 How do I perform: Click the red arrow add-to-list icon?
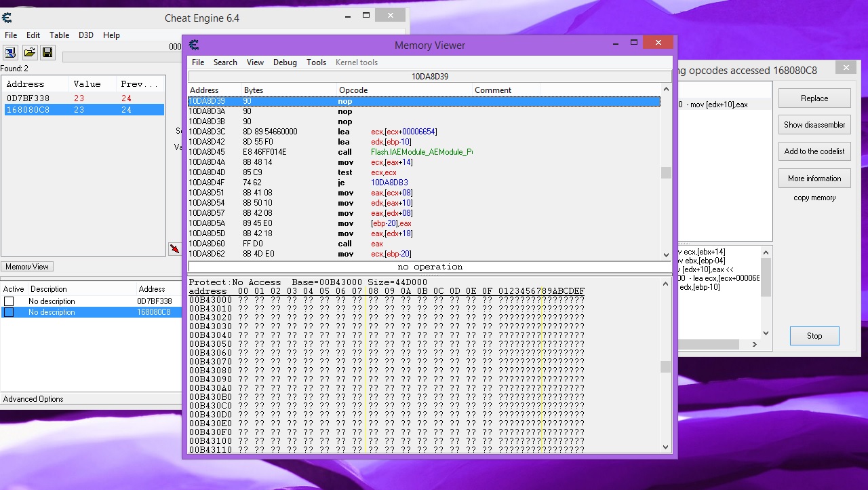[175, 249]
